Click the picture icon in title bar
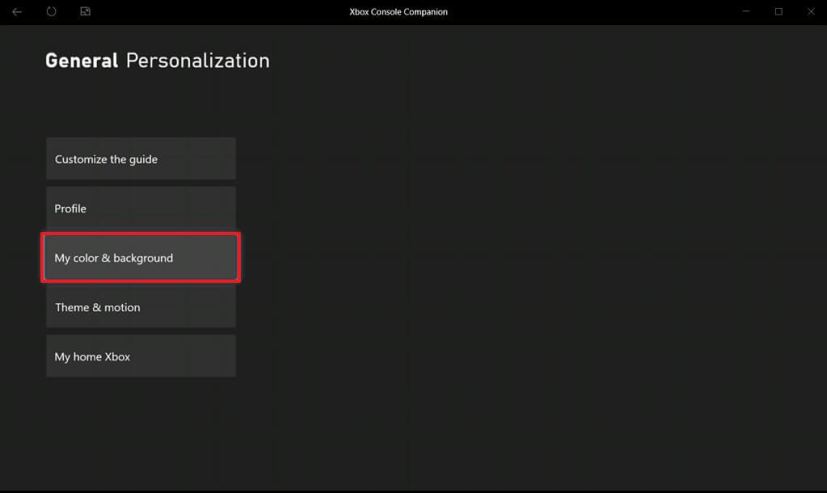827x493 pixels. click(x=85, y=11)
